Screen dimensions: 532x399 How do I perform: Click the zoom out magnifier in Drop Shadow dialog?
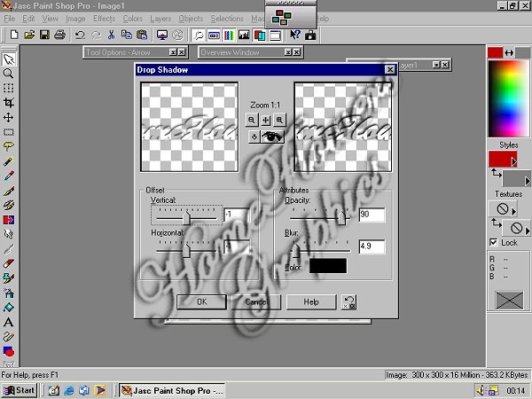(253, 119)
